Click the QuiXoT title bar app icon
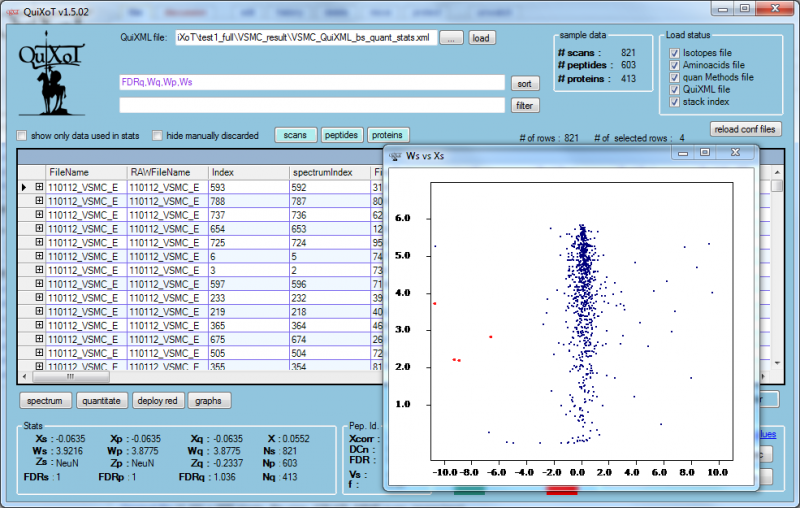800x508 pixels. [x=14, y=9]
